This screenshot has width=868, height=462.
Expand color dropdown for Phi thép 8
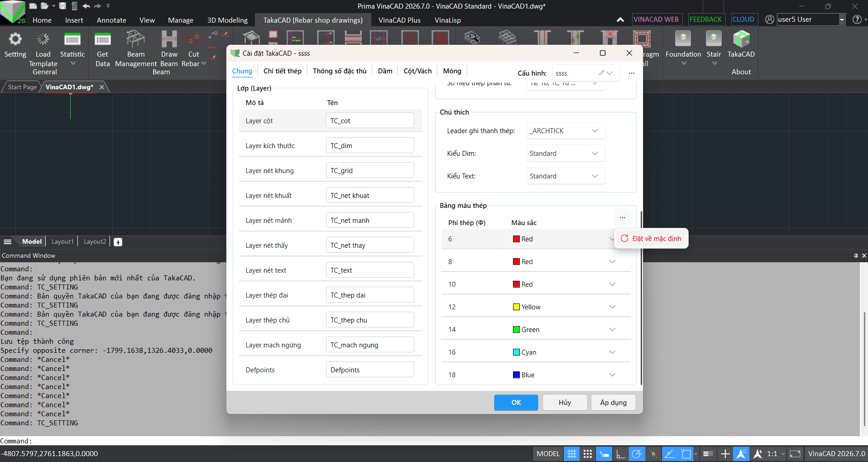(x=613, y=262)
